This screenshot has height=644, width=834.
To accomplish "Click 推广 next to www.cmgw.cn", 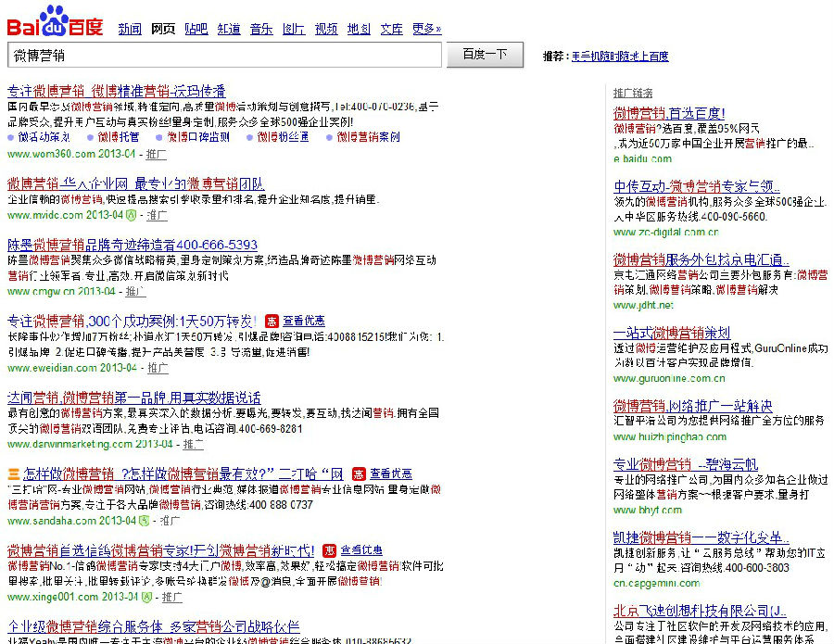I will pos(135,292).
